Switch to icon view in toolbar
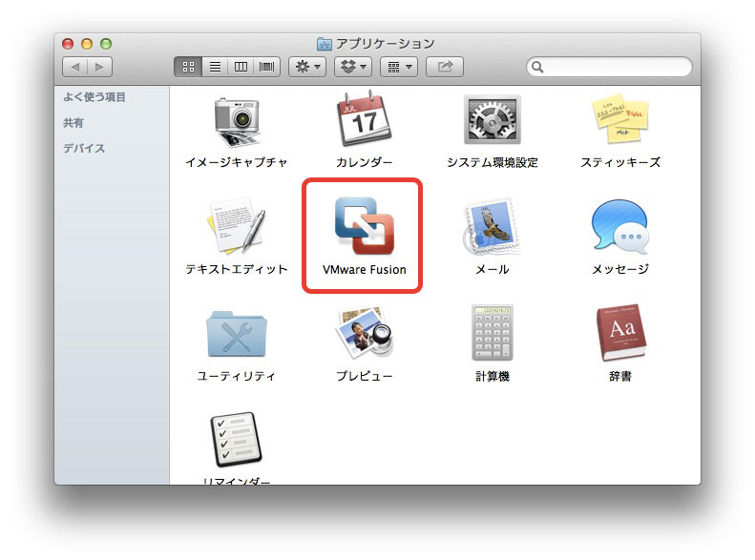Screen dimensions: 755x560 pos(188,67)
